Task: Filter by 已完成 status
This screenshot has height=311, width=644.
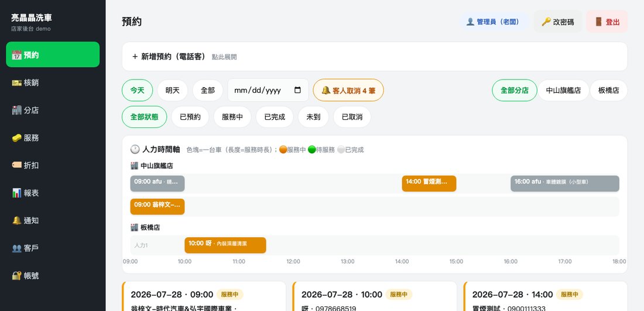Action: point(275,117)
